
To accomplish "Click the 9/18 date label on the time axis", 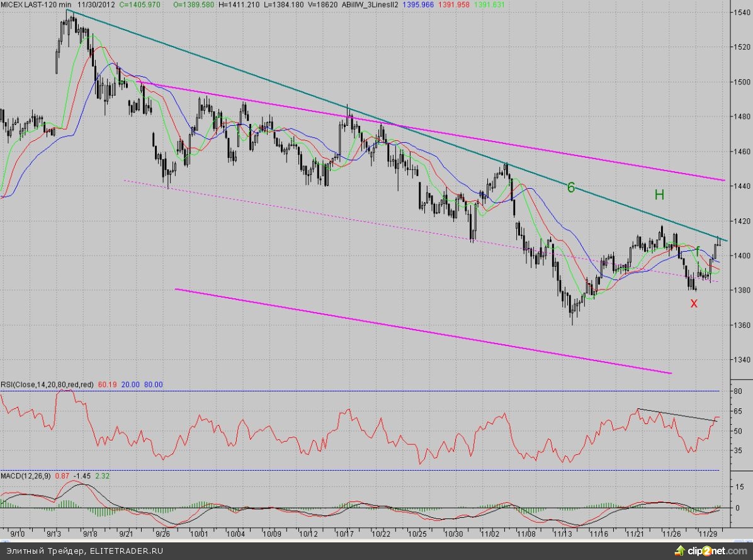I will [91, 533].
